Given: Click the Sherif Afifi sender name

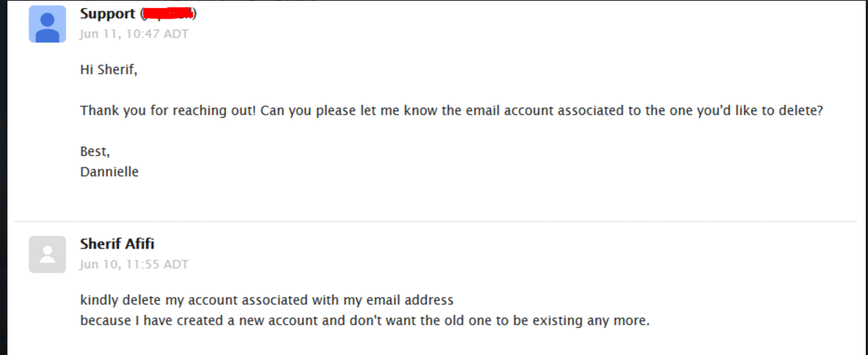Looking at the screenshot, I should click(x=118, y=244).
